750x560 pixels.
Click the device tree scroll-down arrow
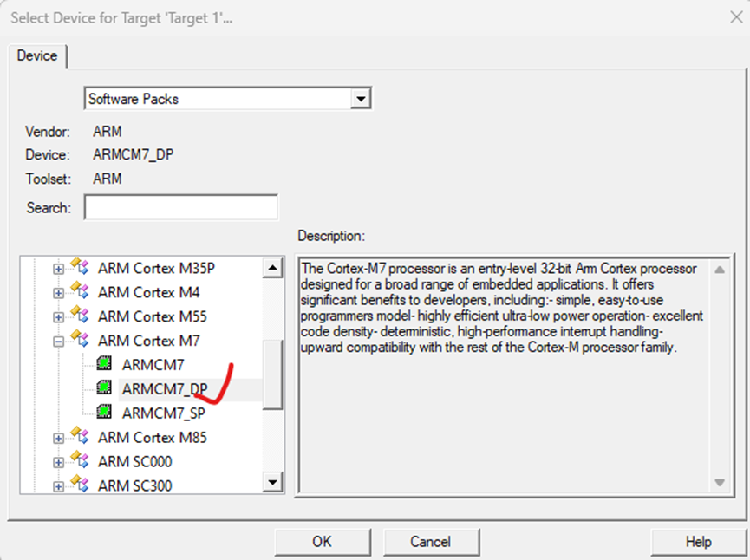[x=272, y=482]
